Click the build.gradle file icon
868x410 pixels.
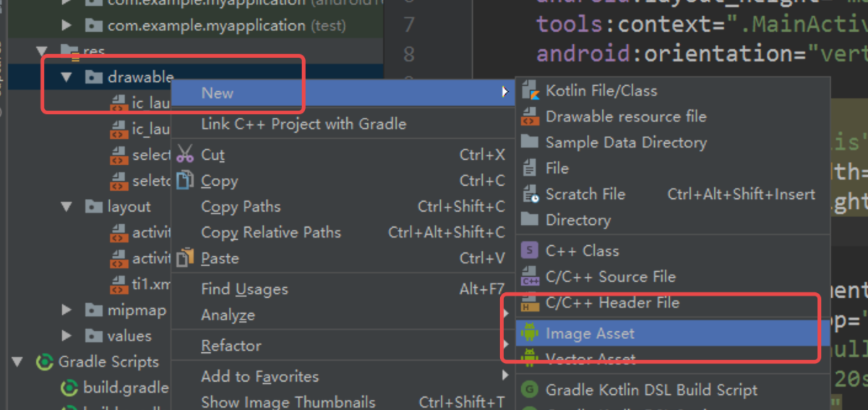coord(69,388)
